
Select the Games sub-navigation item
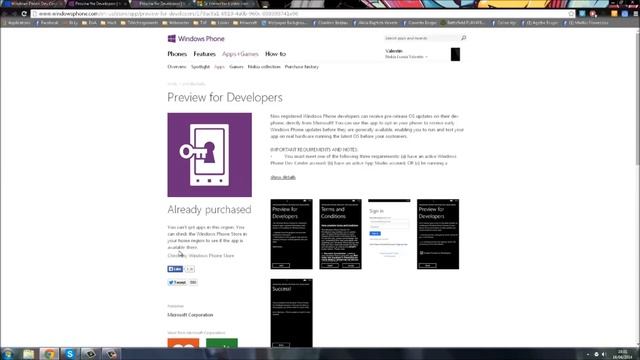pyautogui.click(x=236, y=67)
